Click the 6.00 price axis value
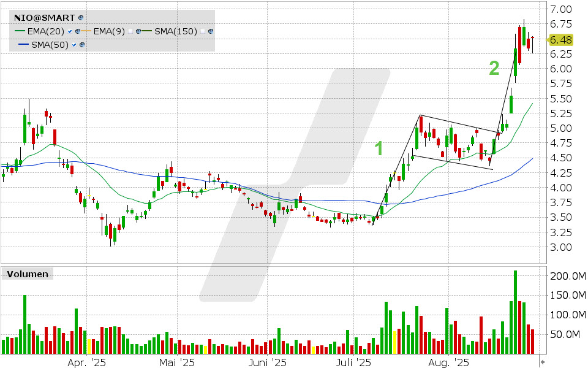Screen dimensions: 588x368 [x=561, y=69]
